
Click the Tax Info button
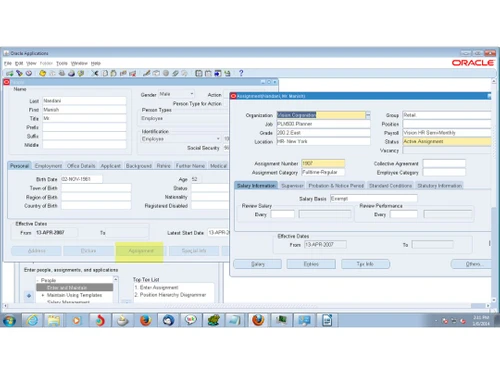coord(365,264)
